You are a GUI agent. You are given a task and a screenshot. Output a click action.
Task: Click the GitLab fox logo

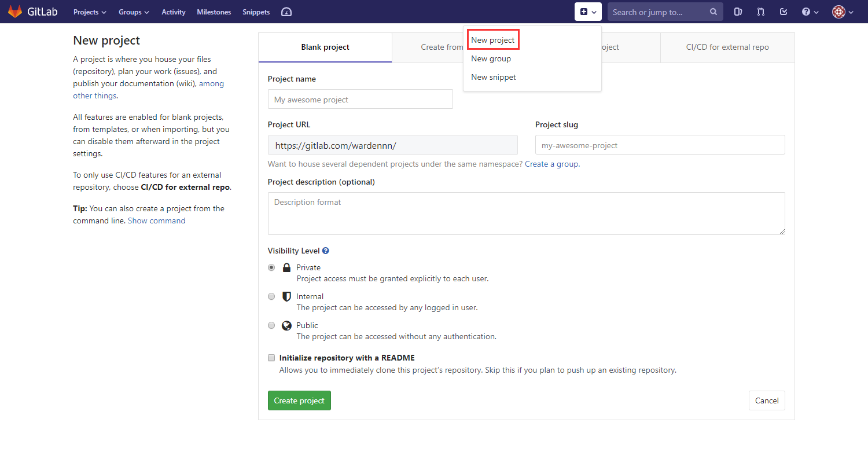(x=15, y=12)
